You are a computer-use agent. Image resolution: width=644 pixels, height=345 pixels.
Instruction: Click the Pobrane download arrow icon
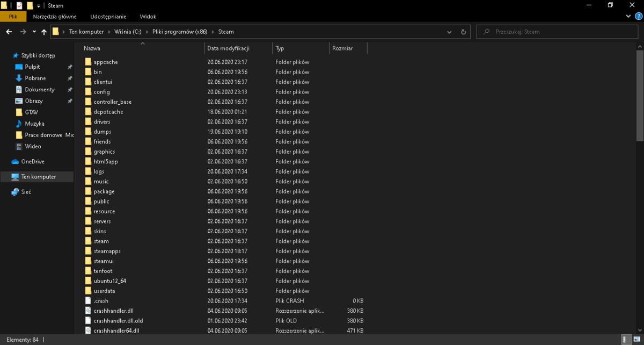[19, 78]
